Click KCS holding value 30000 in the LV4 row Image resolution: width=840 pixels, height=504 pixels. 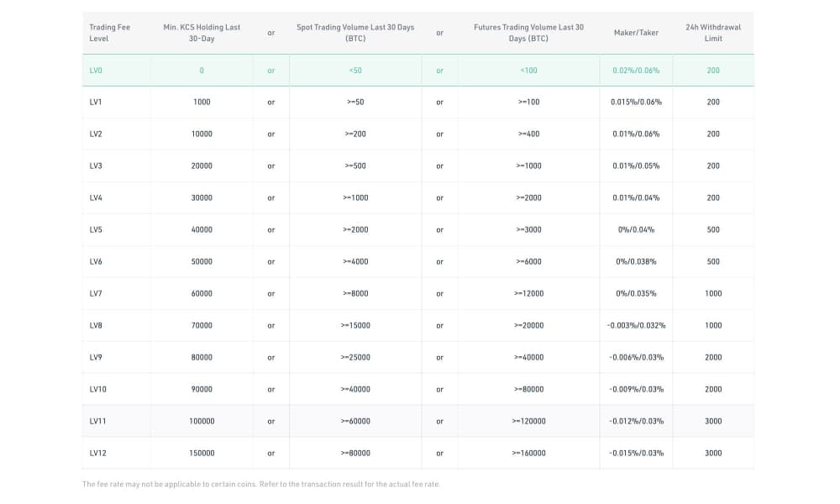point(202,197)
